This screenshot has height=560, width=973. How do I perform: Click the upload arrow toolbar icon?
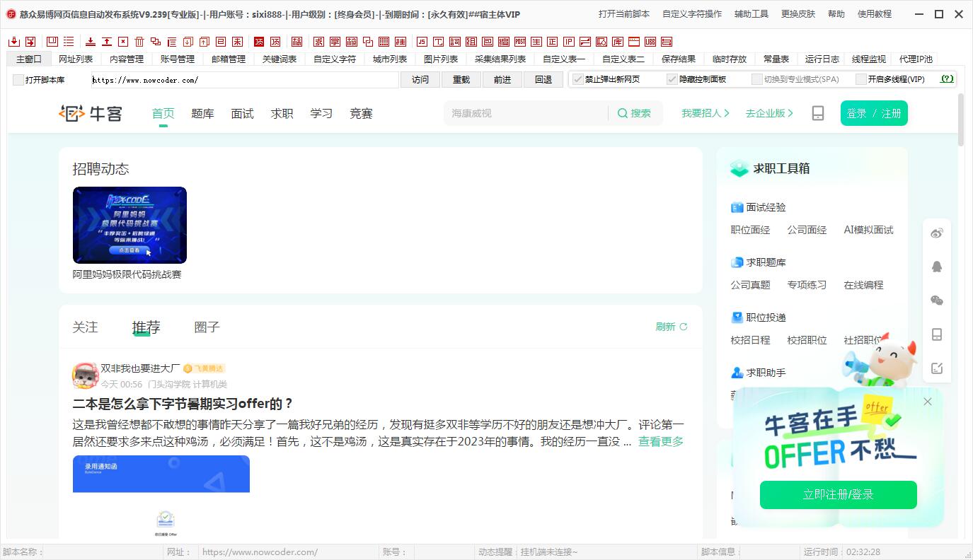[107, 42]
